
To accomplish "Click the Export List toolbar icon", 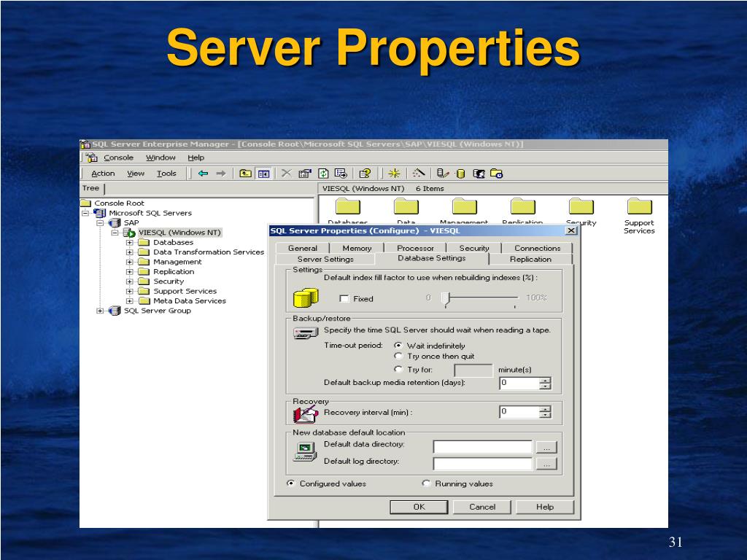I will coord(341,174).
